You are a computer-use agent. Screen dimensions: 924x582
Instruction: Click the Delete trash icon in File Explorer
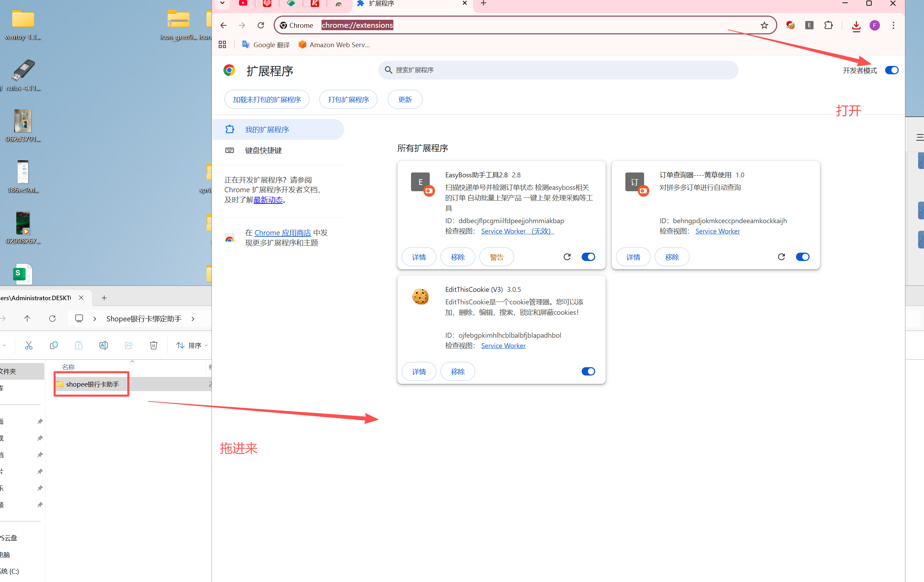click(154, 345)
